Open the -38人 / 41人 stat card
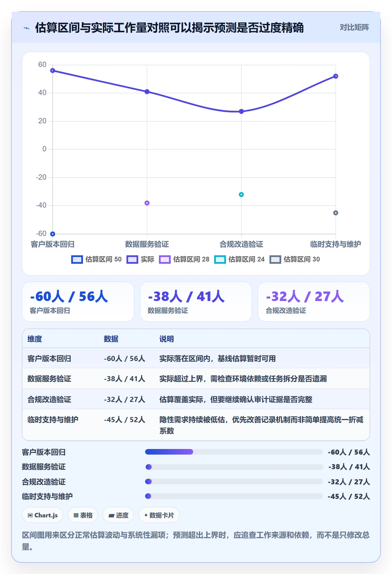Image resolution: width=392 pixels, height=574 pixels. (196, 302)
